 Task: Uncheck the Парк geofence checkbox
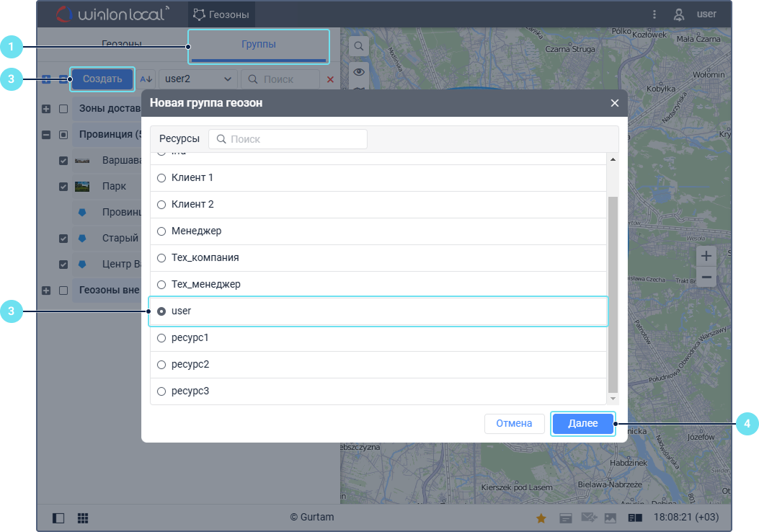point(63,187)
